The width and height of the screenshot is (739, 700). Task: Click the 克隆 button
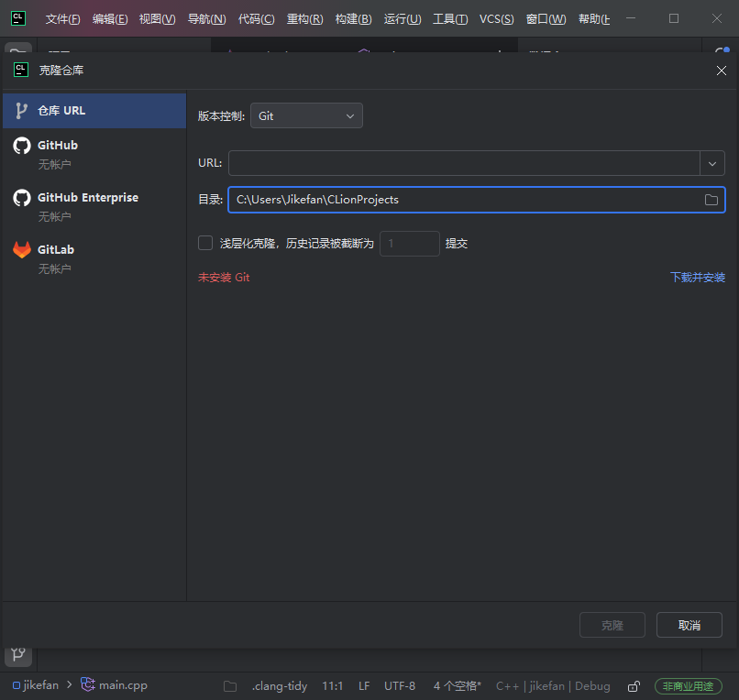click(612, 625)
